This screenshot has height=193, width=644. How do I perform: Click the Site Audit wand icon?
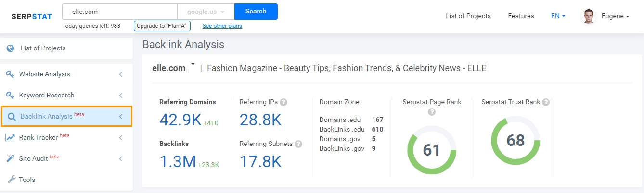tap(10, 158)
